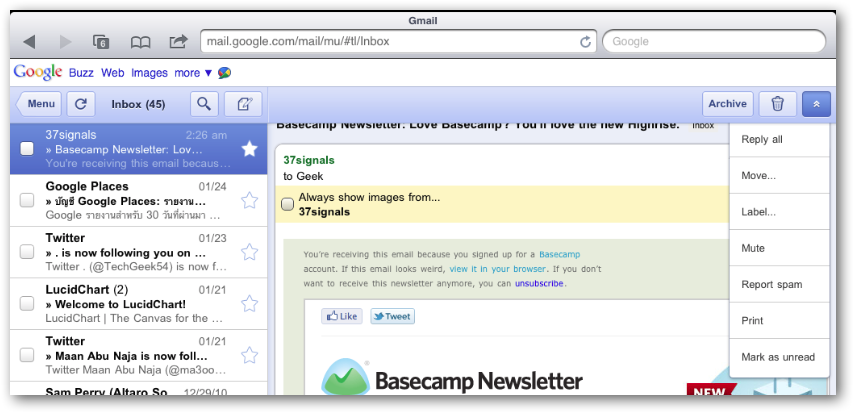Star the Twitter 01/23 message

[249, 252]
